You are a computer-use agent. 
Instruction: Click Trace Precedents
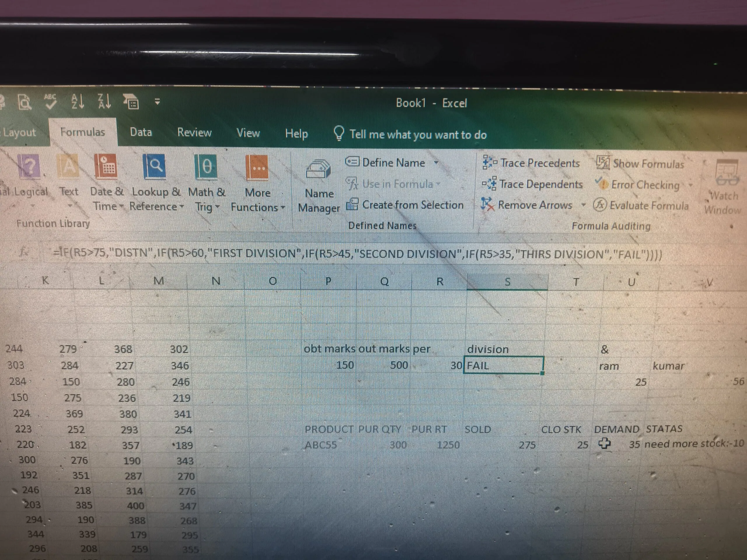coord(531,163)
